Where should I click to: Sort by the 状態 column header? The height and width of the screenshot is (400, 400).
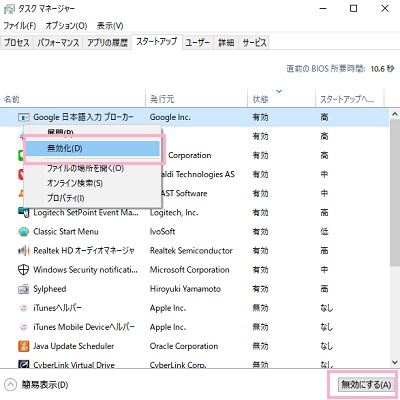point(281,99)
